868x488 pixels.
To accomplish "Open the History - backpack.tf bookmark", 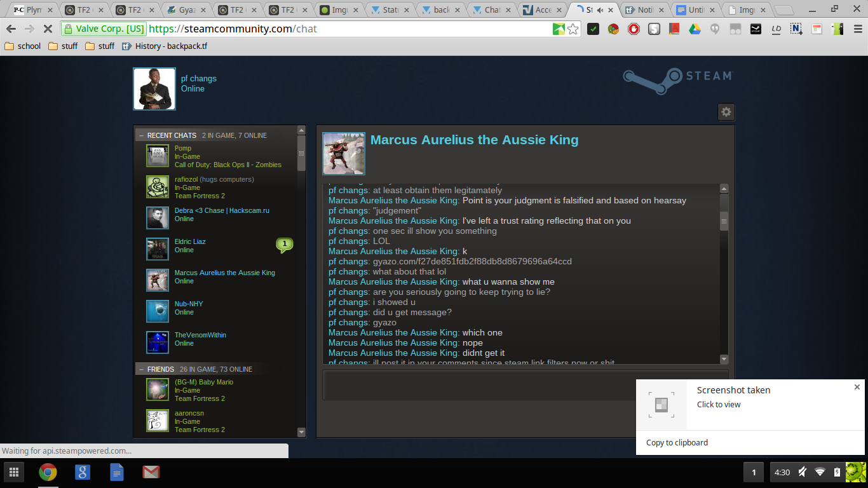I will click(165, 46).
